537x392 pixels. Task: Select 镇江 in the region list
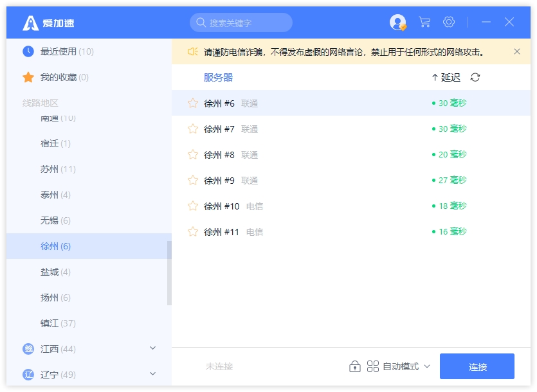click(x=58, y=323)
